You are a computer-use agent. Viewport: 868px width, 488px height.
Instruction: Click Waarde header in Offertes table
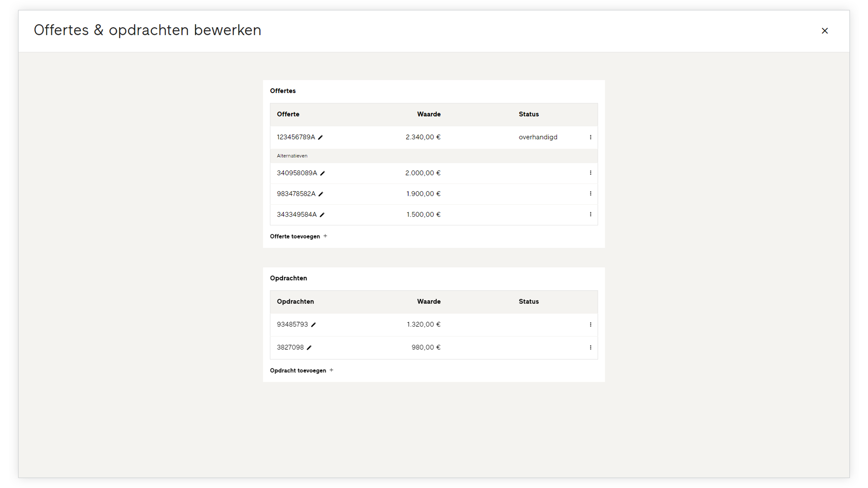(429, 114)
